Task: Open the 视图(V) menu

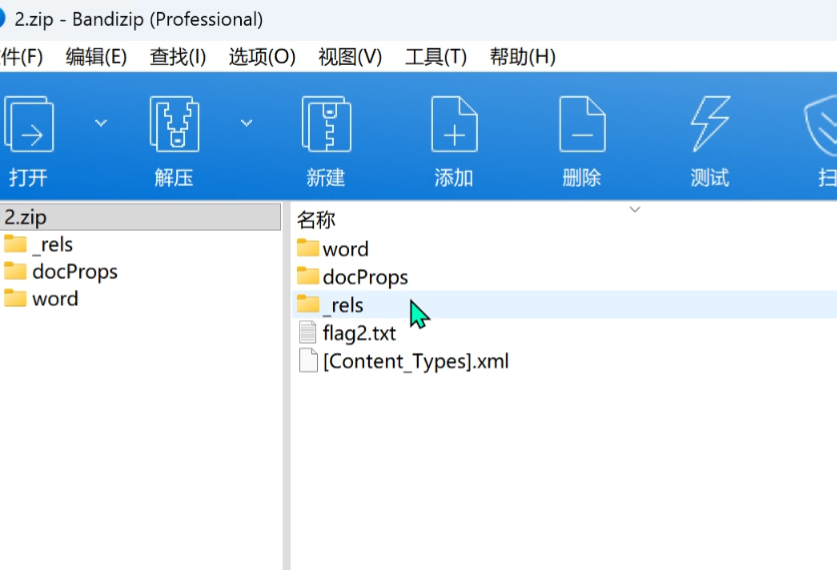Action: 350,57
